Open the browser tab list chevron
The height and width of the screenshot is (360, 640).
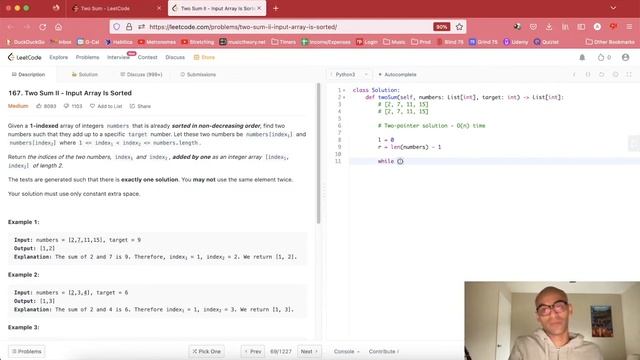613,8
